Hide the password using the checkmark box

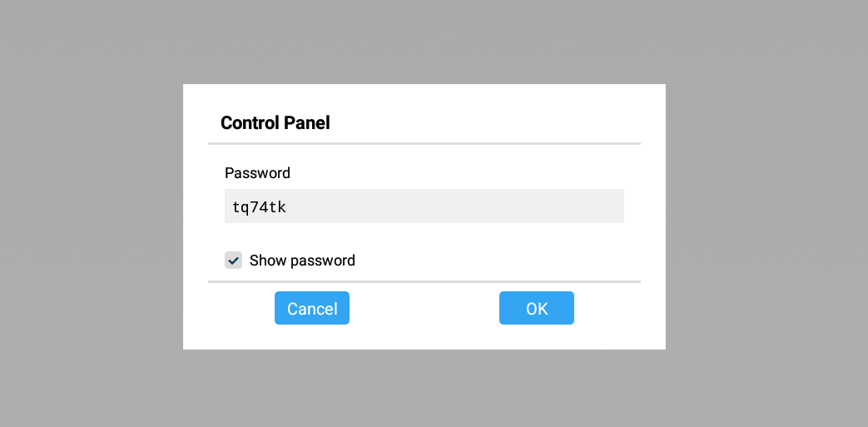[233, 261]
